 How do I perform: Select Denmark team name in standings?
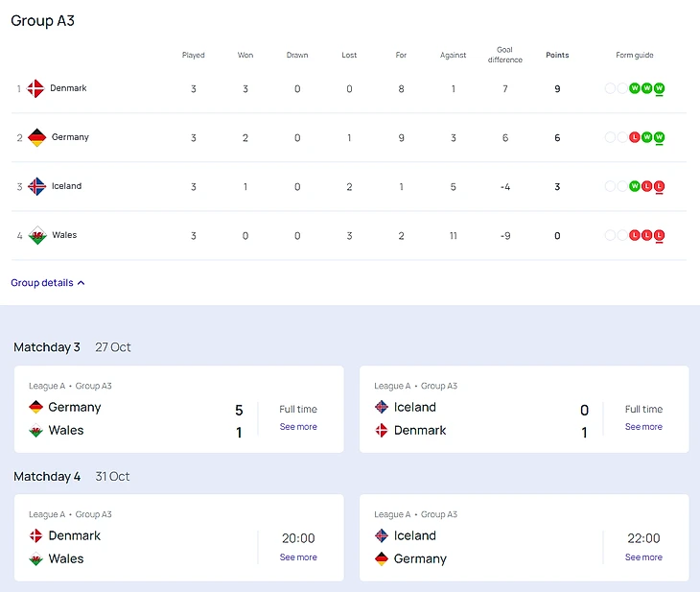(68, 88)
